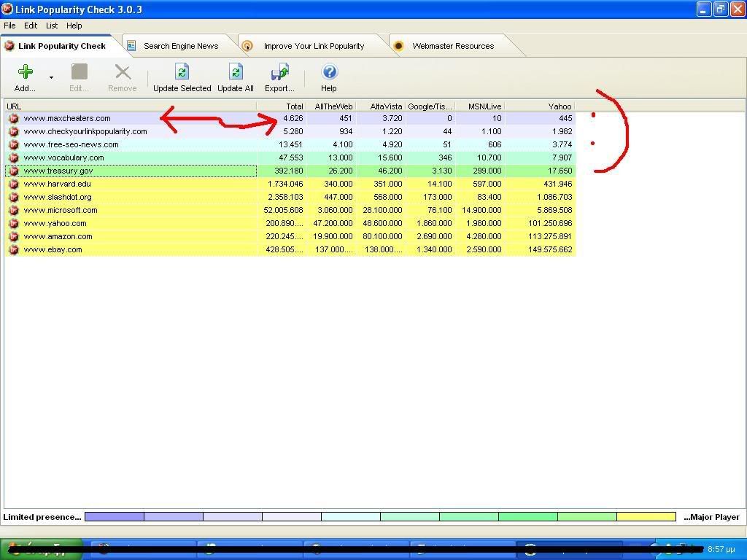Viewport: 747px width, 560px height.
Task: Click the Add toolbar icon
Action: 26,72
